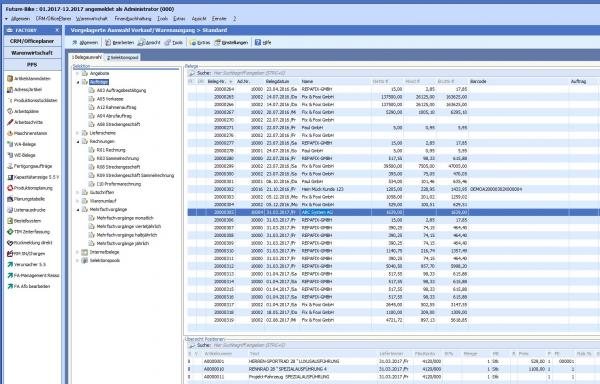Screen dimensions: 600x384
Task: Open Planungstabelle in the sidebar
Action: point(26,199)
